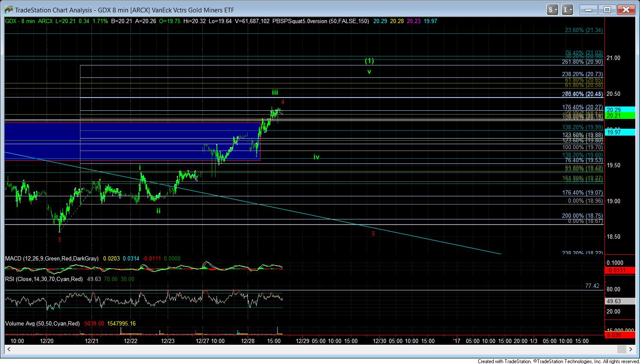
Task: Click the cyan 20.29 price axis marker
Action: 620,110
